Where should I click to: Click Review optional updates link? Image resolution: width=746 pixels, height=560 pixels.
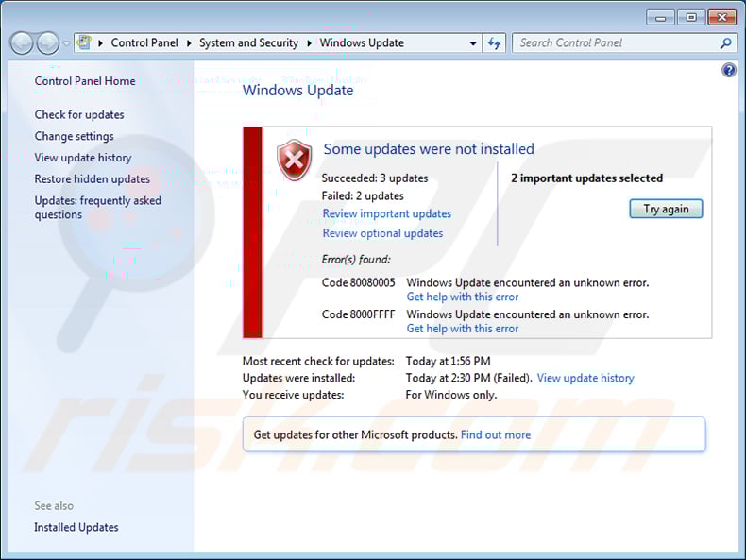tap(382, 233)
